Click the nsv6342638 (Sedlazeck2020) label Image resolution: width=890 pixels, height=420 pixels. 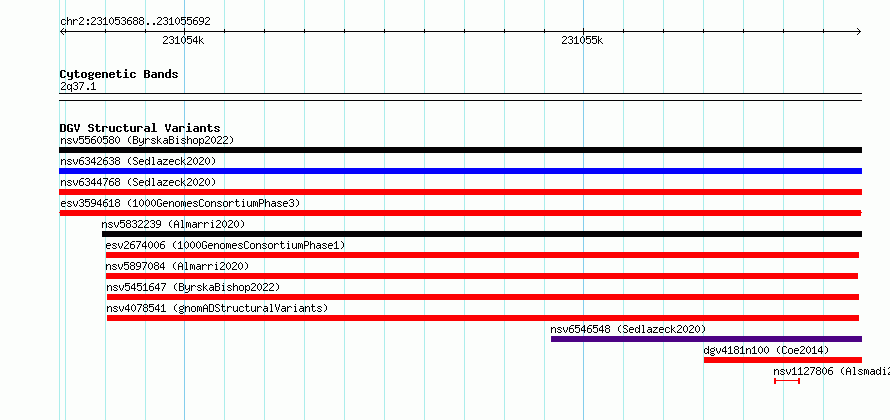tap(138, 161)
